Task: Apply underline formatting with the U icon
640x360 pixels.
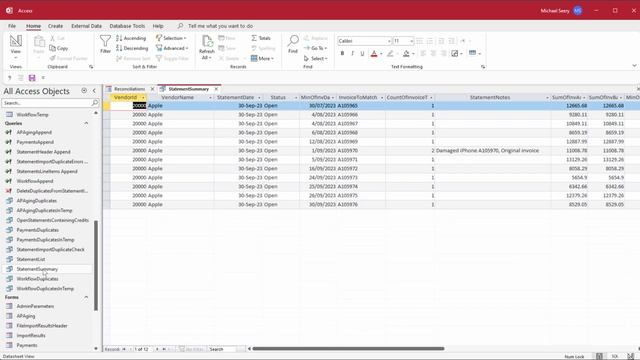Action: [362, 53]
